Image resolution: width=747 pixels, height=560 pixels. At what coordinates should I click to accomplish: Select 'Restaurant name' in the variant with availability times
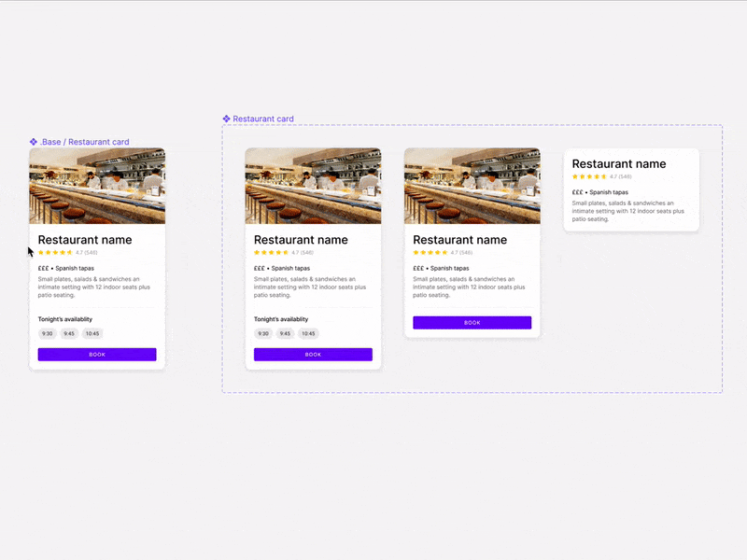pos(301,240)
